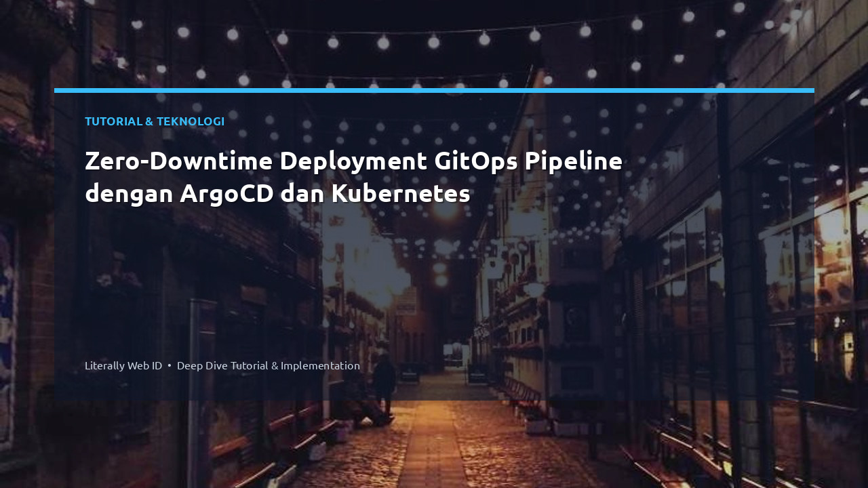Viewport: 868px width, 488px height.
Task: Click the title line 'dengan ArgoCD dan Kubernetes'
Action: 277,194
